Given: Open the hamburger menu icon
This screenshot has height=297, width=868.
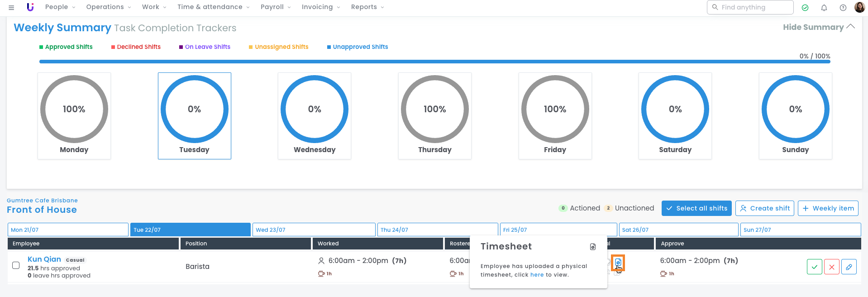Looking at the screenshot, I should (x=11, y=7).
